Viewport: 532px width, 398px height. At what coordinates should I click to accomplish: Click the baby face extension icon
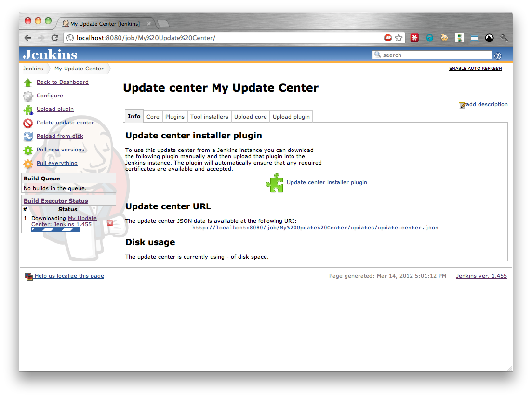click(444, 38)
